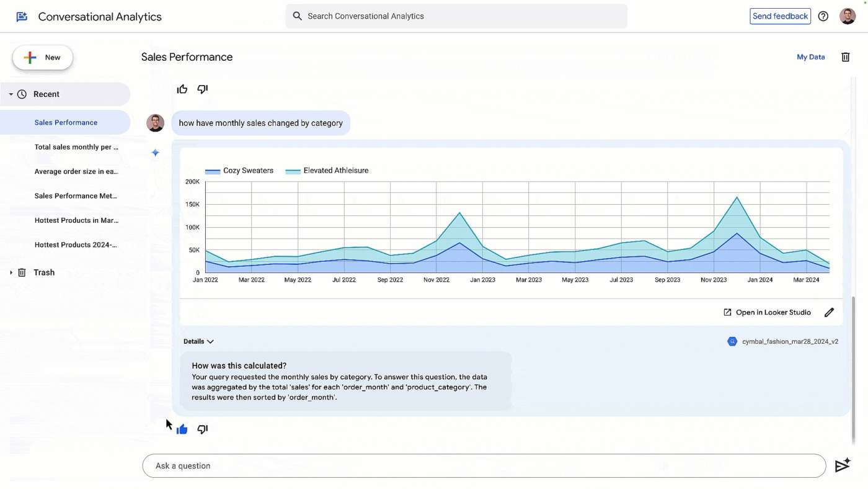Expand the Trash folder
Viewport: 868px width, 489px height.
(11, 272)
